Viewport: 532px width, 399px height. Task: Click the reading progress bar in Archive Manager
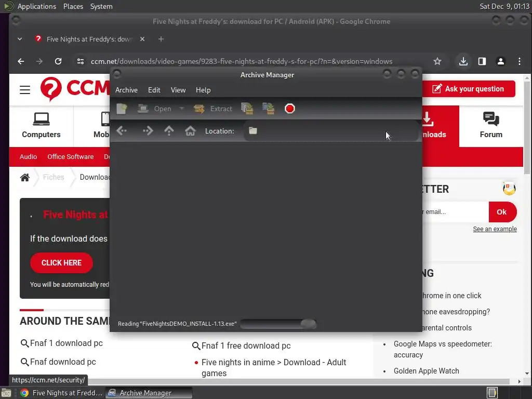click(278, 324)
